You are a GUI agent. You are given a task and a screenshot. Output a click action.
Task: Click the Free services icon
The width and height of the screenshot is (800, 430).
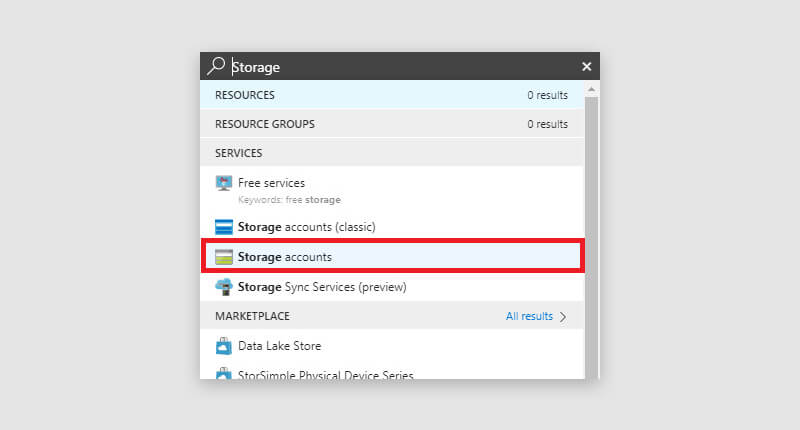click(224, 184)
